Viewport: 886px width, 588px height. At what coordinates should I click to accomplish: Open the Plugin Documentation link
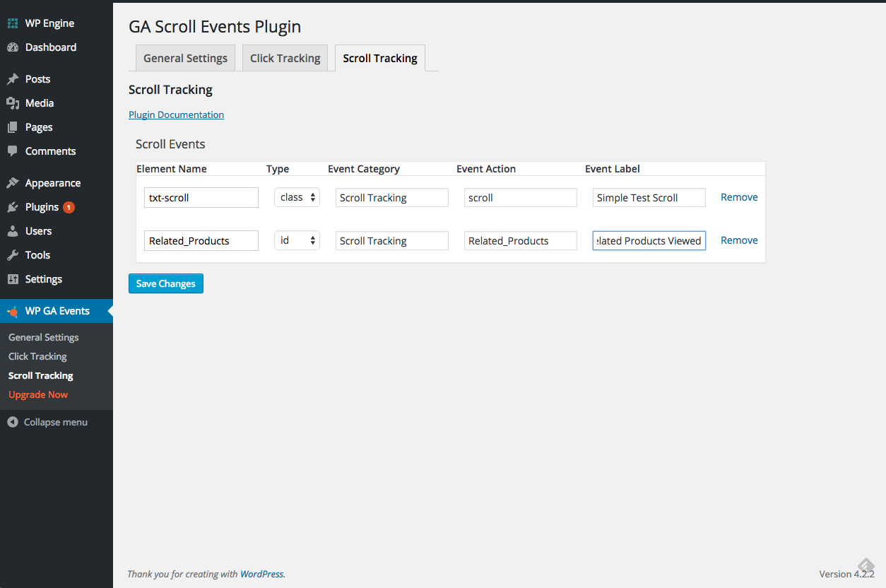(177, 114)
